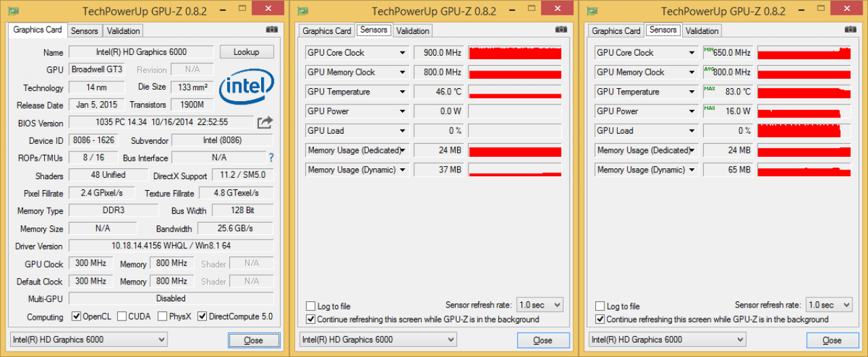This screenshot has height=357, width=868.
Task: Click 65 MB dynamic memory value
Action: click(728, 170)
